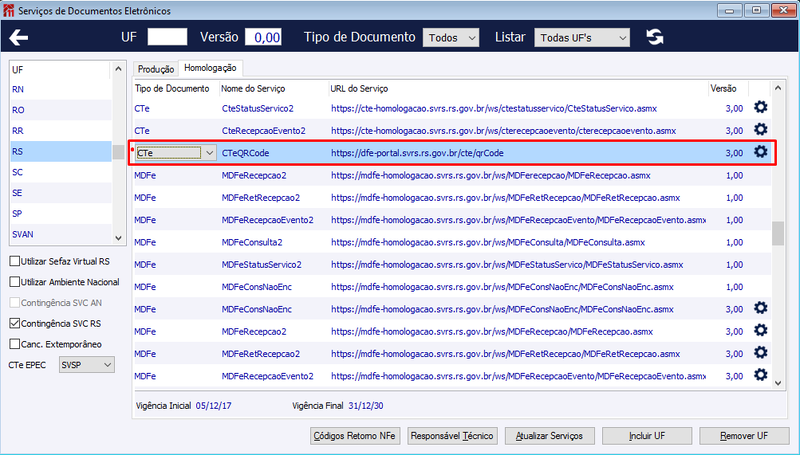Open gear for MDFeRecepcaoEvento2 version 3,00
The width and height of the screenshot is (800, 455).
[760, 375]
